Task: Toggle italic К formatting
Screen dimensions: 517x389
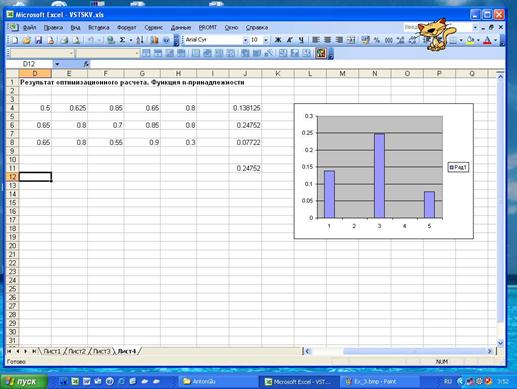Action: [289, 40]
